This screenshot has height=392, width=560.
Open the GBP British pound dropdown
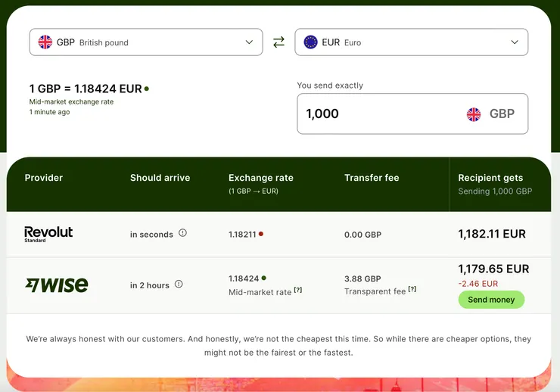click(146, 42)
